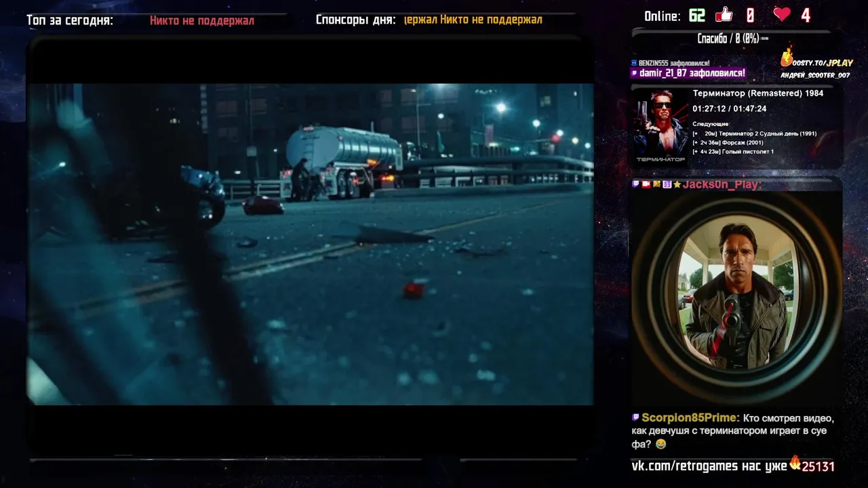Click the red camera badge beside Jacks0n_Play
This screenshot has width=868, height=488.
(646, 184)
